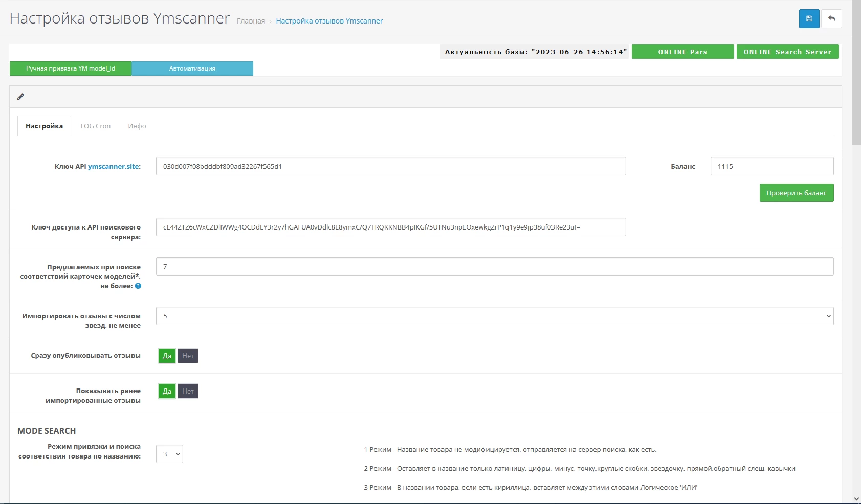Focus the 'Баланс' input field
Screen dimensions: 861x504
point(772,166)
